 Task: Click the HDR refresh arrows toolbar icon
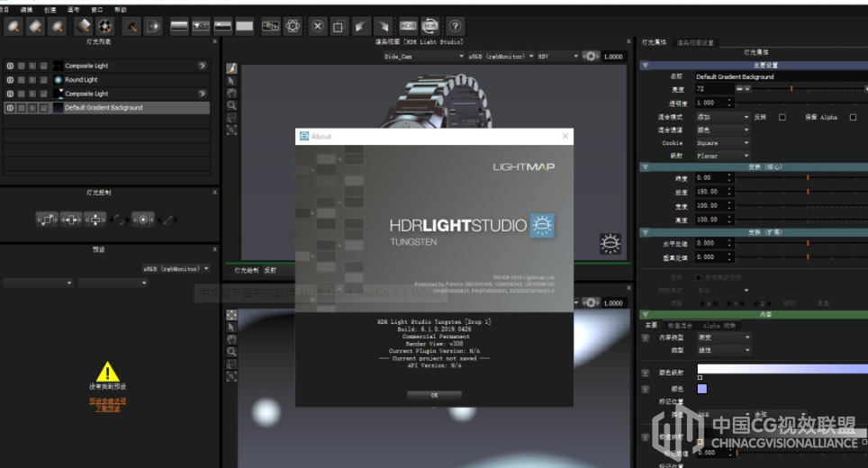[430, 26]
